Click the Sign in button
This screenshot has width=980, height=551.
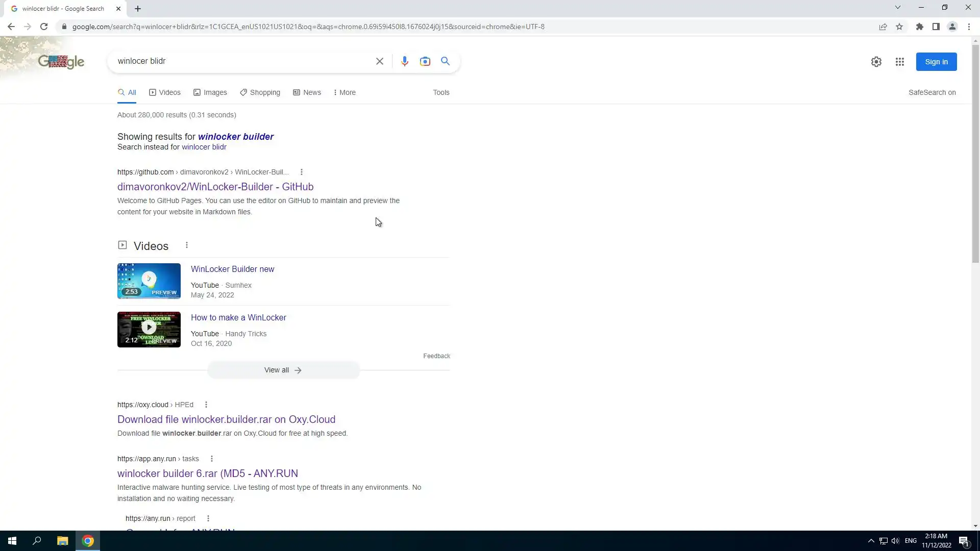coord(936,62)
